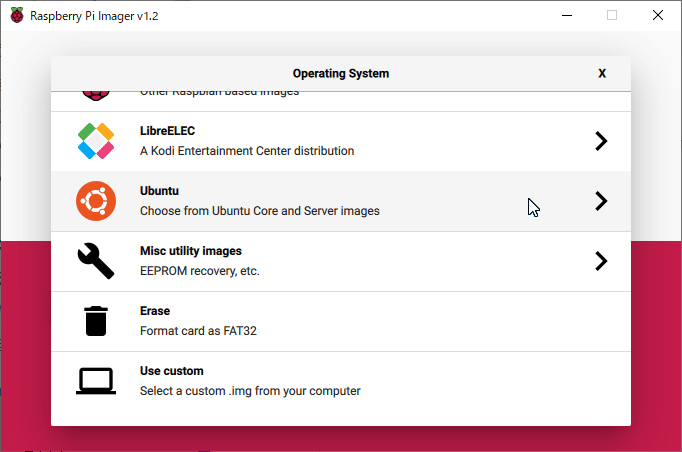The image size is (682, 452).
Task: Minimize the Raspberry Pi Imager window
Action: pyautogui.click(x=567, y=15)
